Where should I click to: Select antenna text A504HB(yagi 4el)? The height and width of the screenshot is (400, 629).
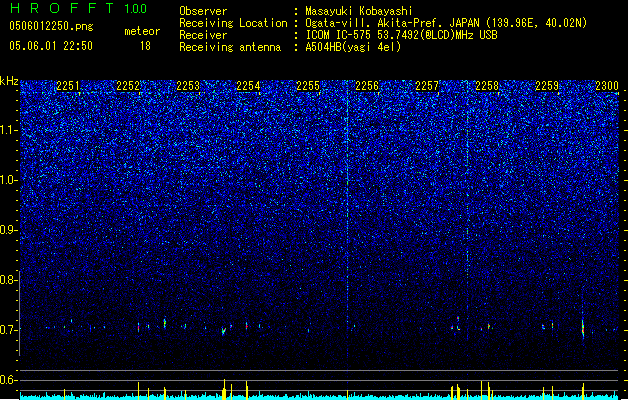click(353, 47)
